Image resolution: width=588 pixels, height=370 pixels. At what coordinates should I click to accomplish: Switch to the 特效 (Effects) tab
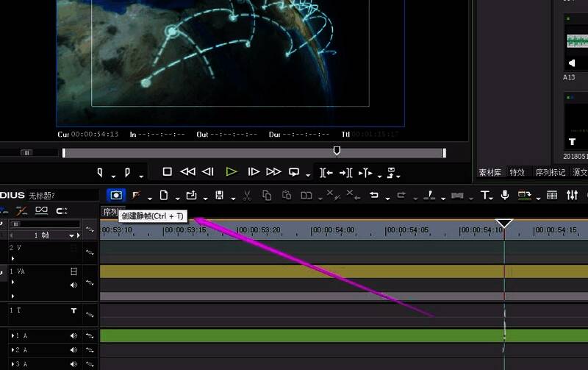point(517,172)
